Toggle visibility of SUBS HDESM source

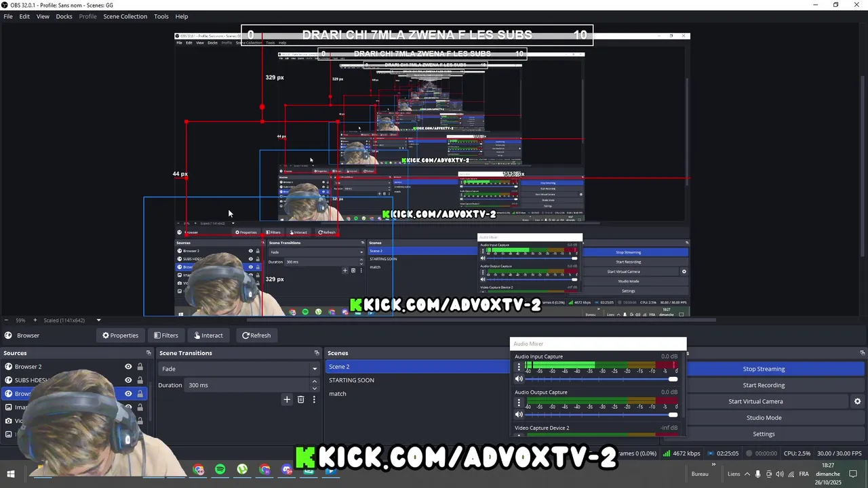(128, 380)
